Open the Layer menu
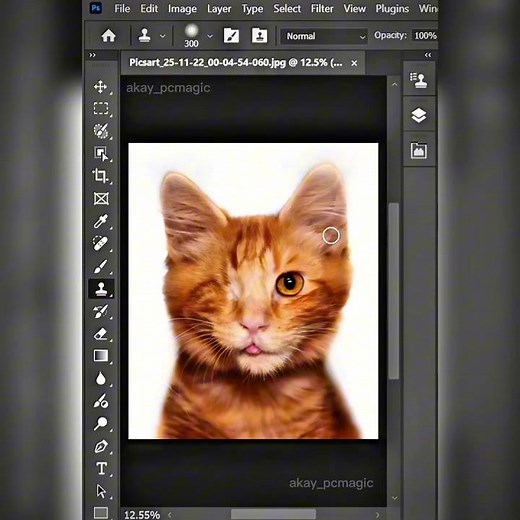The height and width of the screenshot is (520, 520). pyautogui.click(x=219, y=9)
